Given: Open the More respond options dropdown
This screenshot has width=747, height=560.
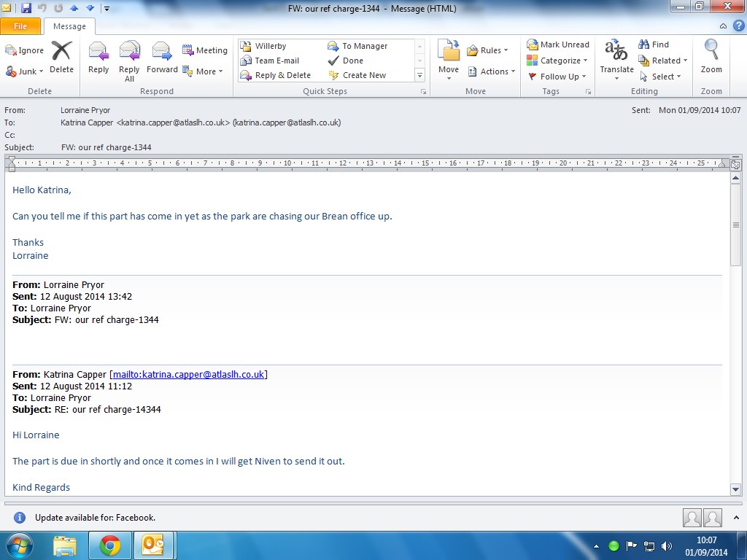Looking at the screenshot, I should pyautogui.click(x=203, y=71).
